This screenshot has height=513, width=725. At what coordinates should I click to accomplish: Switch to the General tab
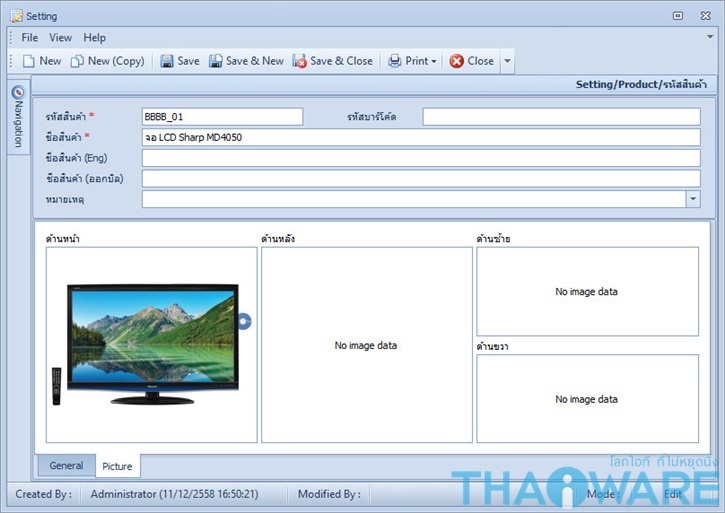pos(66,465)
